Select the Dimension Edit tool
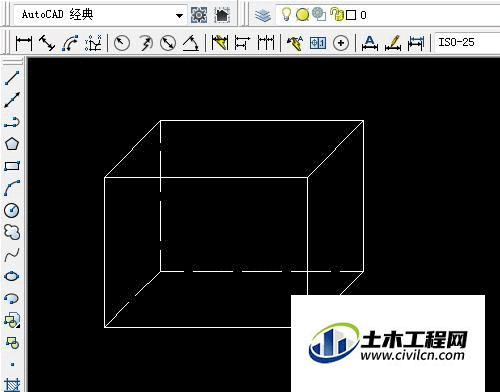Image resolution: width=500 pixels, height=392 pixels. tap(370, 43)
